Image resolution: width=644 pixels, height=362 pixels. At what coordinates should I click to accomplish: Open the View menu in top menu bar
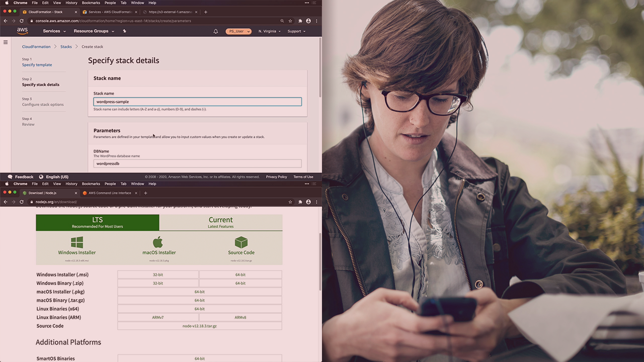click(x=57, y=3)
